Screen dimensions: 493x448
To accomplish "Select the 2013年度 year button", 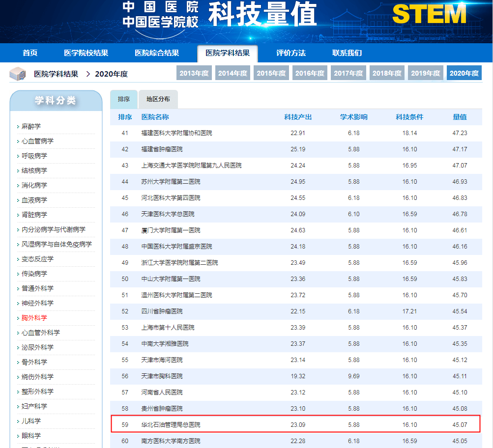I will pyautogui.click(x=194, y=73).
